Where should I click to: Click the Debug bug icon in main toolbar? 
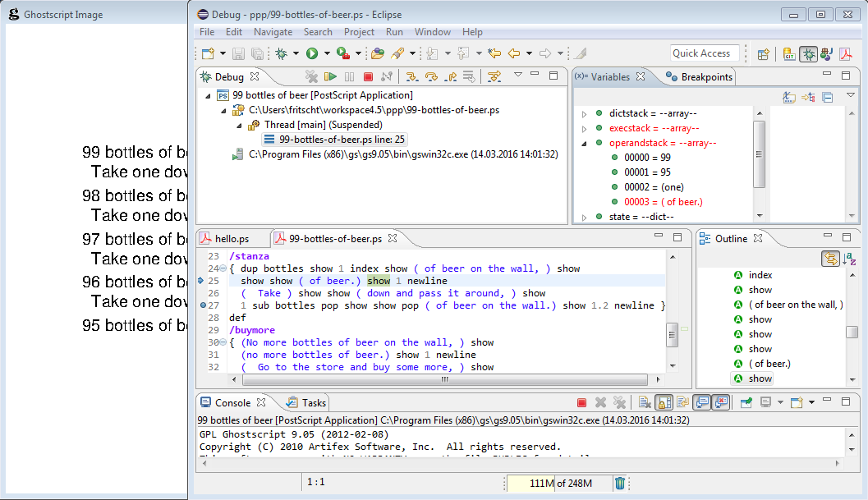pyautogui.click(x=282, y=53)
